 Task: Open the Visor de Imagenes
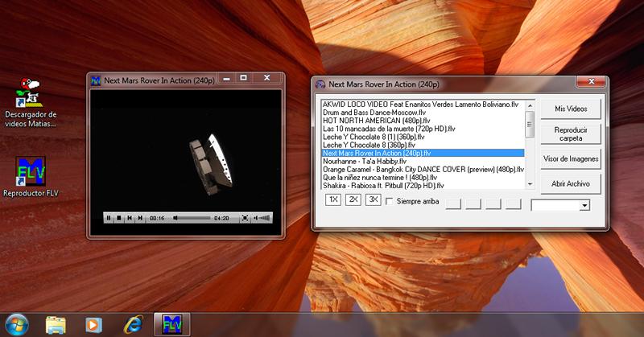(x=571, y=159)
